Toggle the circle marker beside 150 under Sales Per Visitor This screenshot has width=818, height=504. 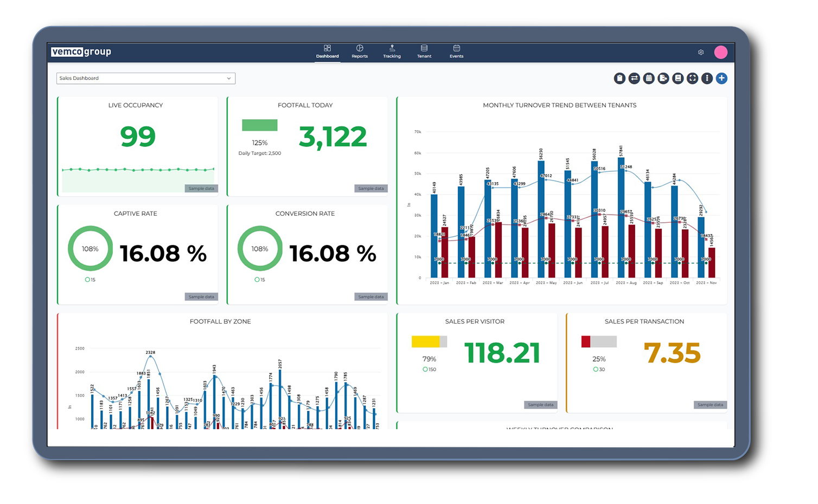(424, 369)
